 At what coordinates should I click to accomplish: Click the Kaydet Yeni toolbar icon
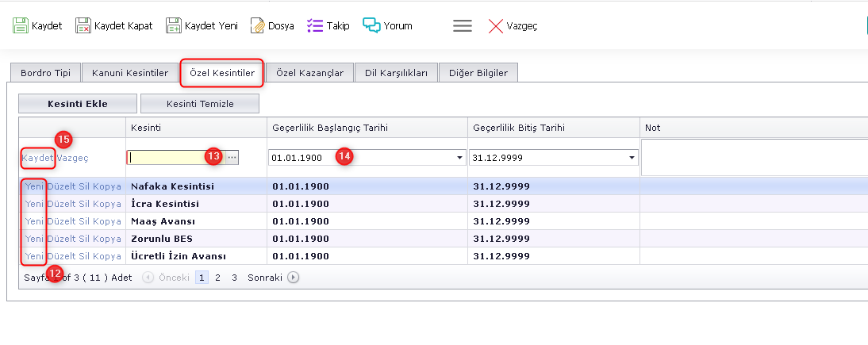(174, 25)
